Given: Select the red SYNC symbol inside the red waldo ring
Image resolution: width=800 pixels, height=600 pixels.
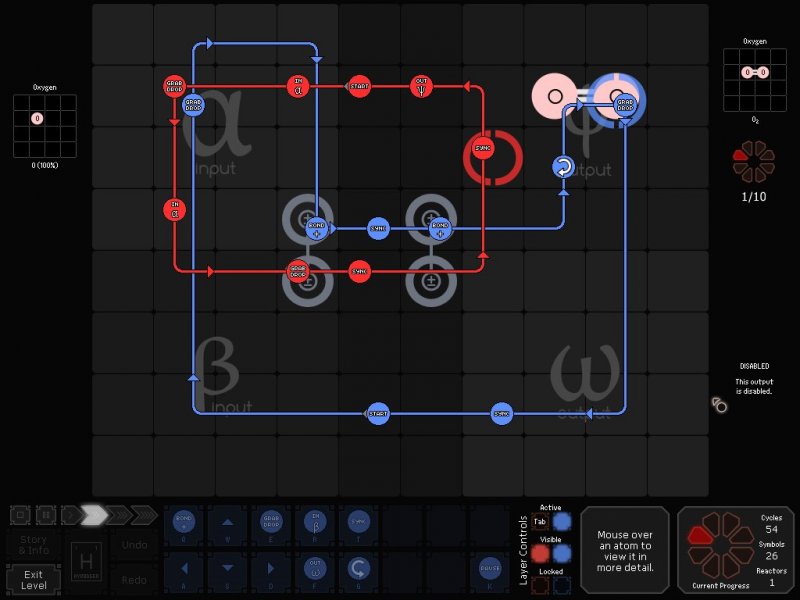Looking at the screenshot, I should pyautogui.click(x=483, y=148).
